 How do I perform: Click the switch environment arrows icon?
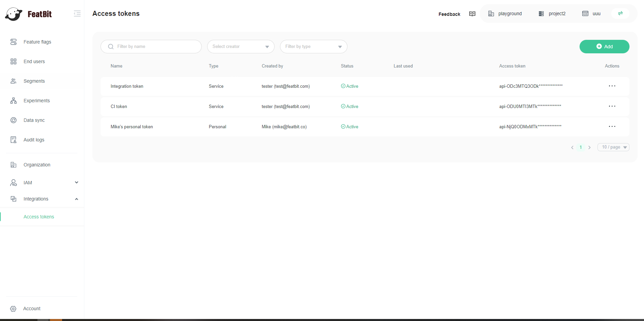[620, 14]
